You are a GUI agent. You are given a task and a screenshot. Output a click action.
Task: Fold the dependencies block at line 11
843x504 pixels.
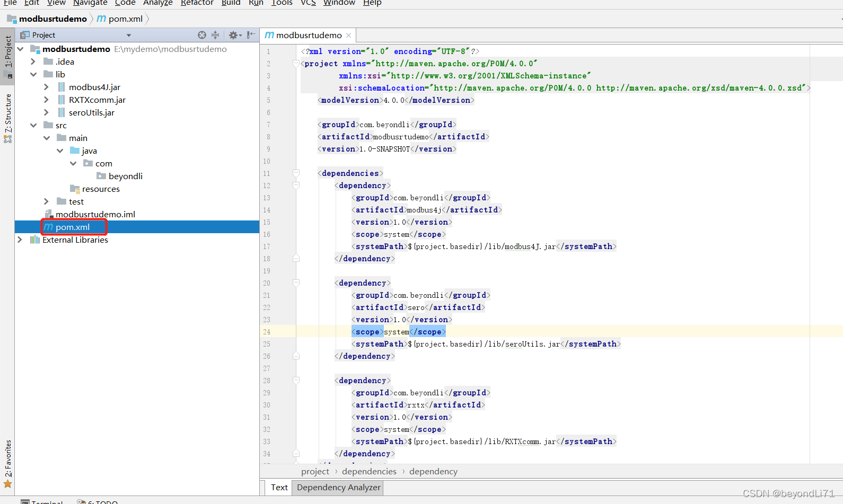(x=296, y=173)
